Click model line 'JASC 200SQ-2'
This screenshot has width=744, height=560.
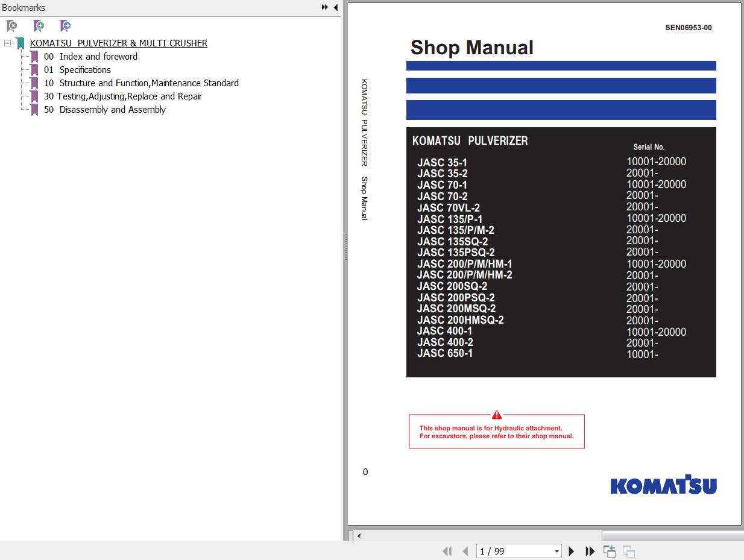[452, 286]
